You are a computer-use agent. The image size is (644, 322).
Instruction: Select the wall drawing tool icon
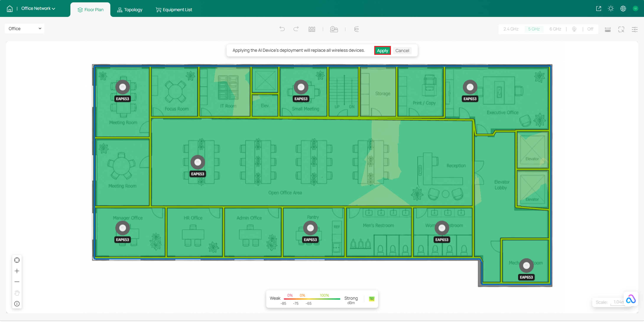pyautogui.click(x=312, y=29)
